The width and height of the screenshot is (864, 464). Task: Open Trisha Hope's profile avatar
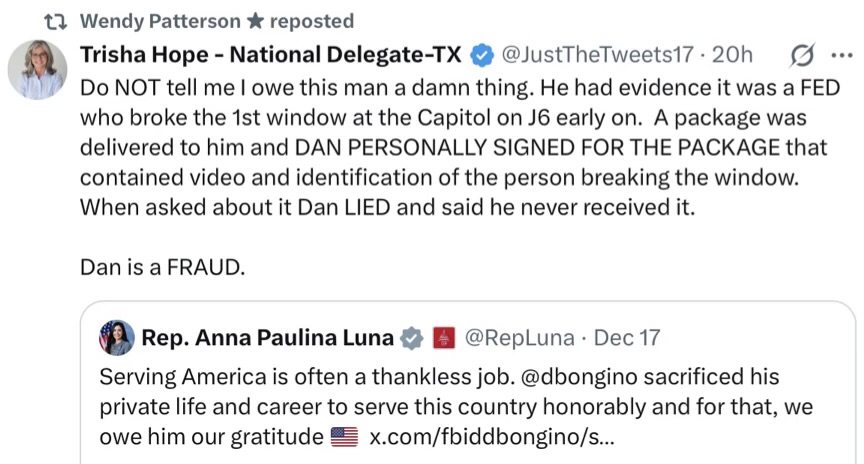tap(38, 70)
